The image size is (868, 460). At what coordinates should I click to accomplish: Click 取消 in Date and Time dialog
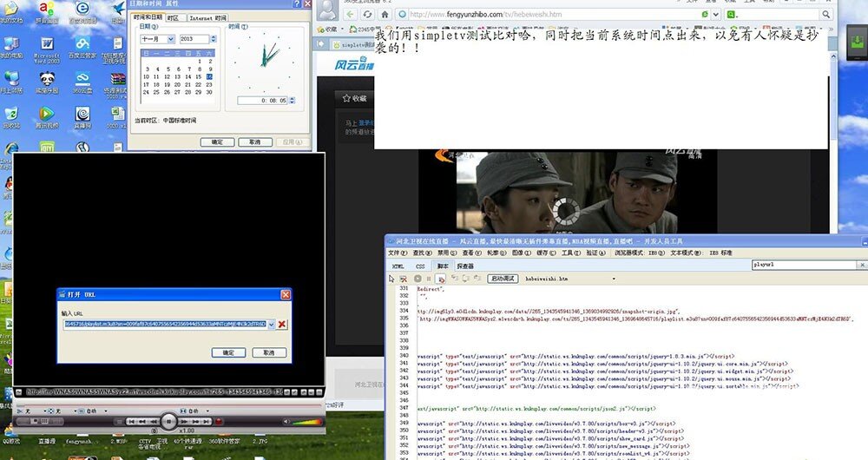[x=254, y=142]
